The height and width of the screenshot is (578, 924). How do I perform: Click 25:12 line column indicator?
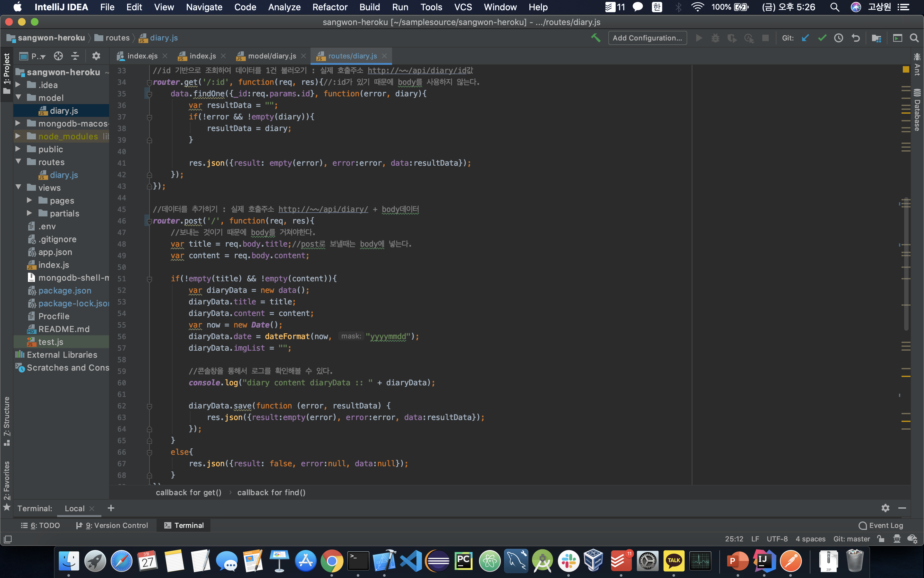pyautogui.click(x=734, y=539)
